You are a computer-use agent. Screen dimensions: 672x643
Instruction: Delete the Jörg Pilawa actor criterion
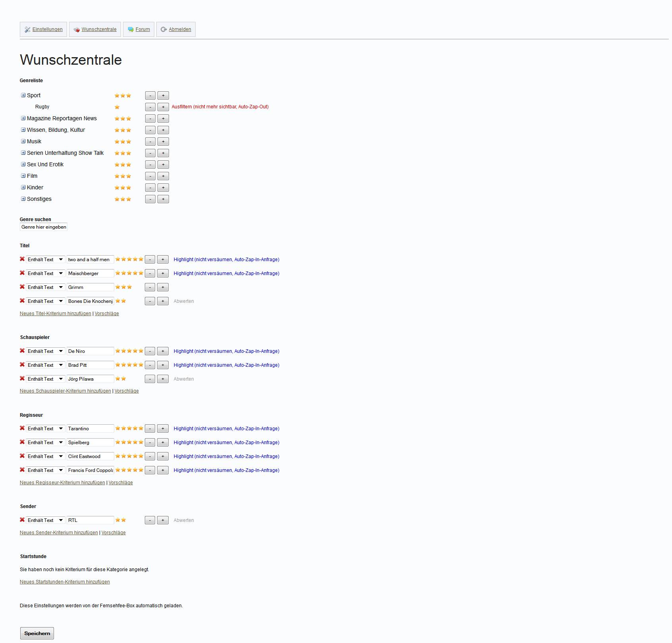[x=22, y=379]
